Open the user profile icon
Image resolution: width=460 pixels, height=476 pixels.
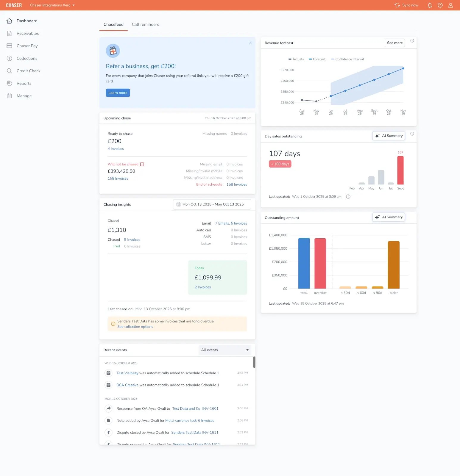pos(450,5)
